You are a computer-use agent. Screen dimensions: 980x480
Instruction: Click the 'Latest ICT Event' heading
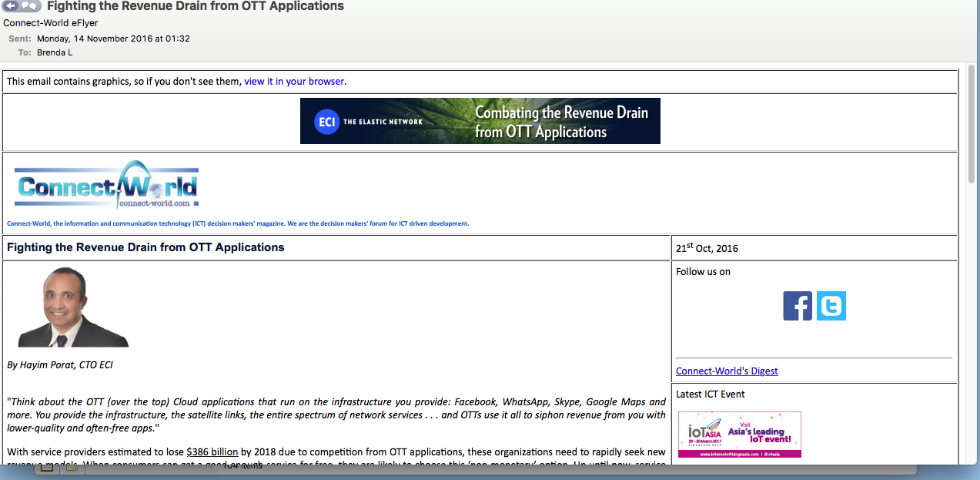coord(711,394)
